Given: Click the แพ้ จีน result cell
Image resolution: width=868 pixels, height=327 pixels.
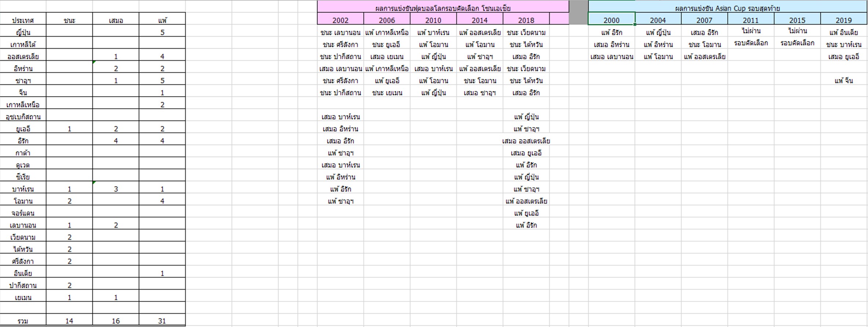Looking at the screenshot, I should pyautogui.click(x=843, y=80).
